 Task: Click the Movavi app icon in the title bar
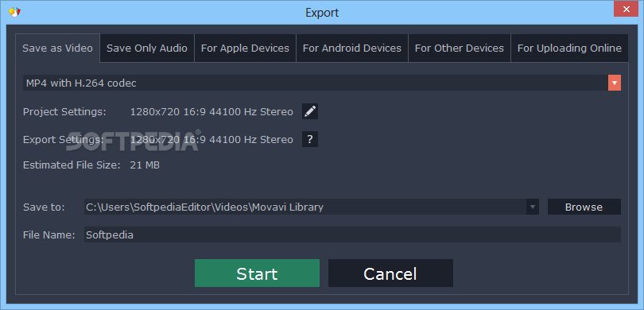pos(14,12)
